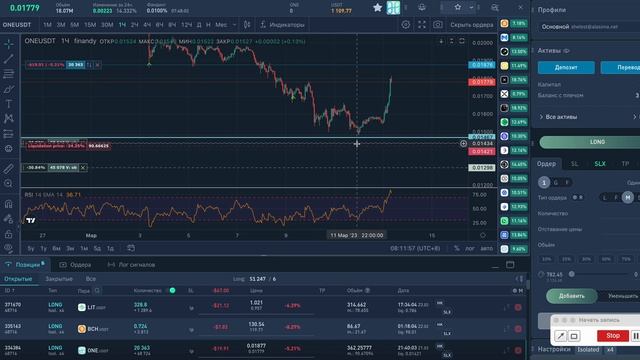Select the 2Ч timeframe
This screenshot has height=360, width=640.
coord(134,25)
